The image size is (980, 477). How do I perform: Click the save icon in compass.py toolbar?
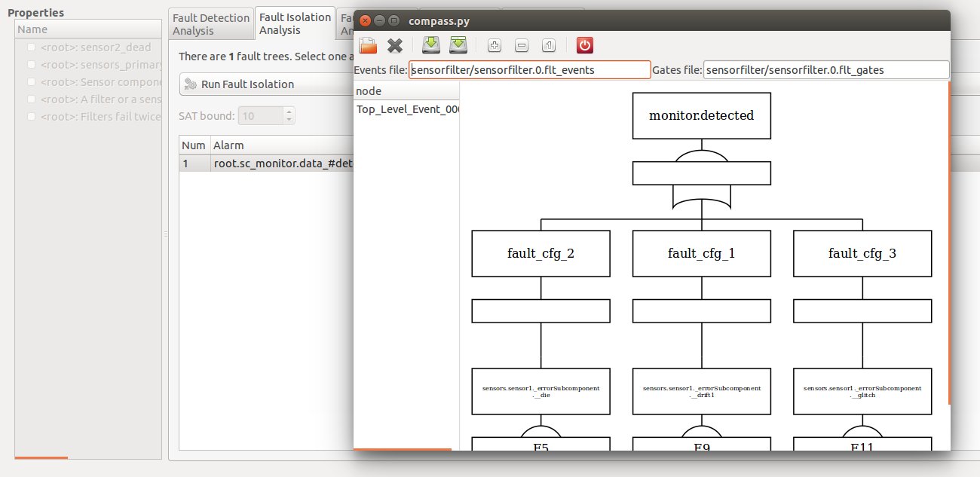pyautogui.click(x=431, y=45)
